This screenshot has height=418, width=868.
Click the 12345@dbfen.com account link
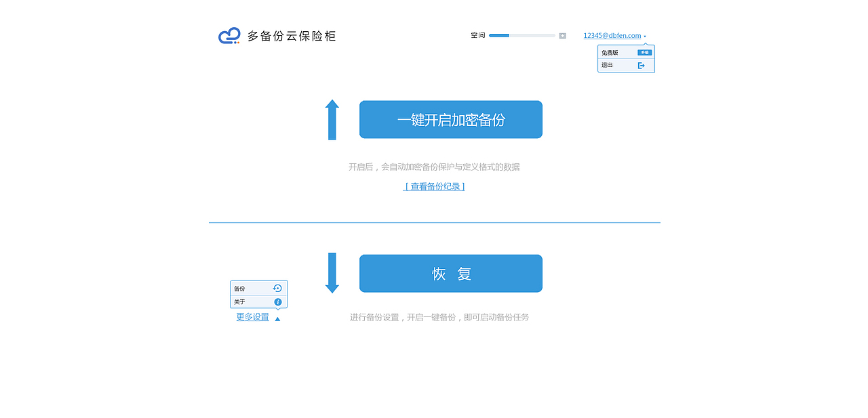(611, 35)
